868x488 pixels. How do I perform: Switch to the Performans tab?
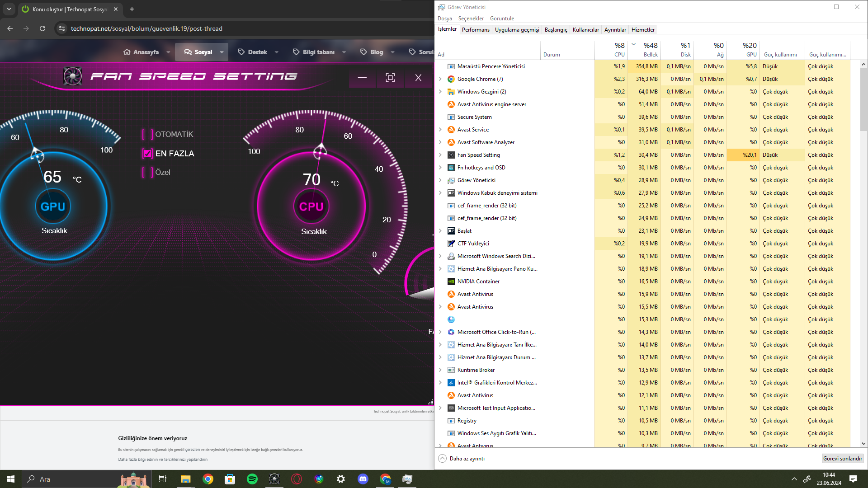[476, 30]
